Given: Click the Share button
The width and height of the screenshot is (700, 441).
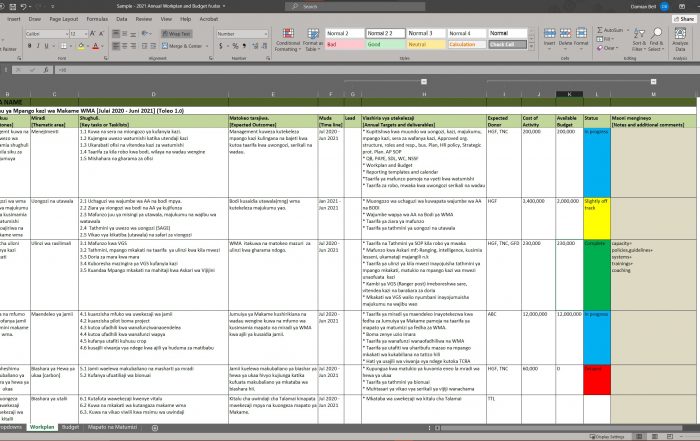Looking at the screenshot, I should 684,19.
